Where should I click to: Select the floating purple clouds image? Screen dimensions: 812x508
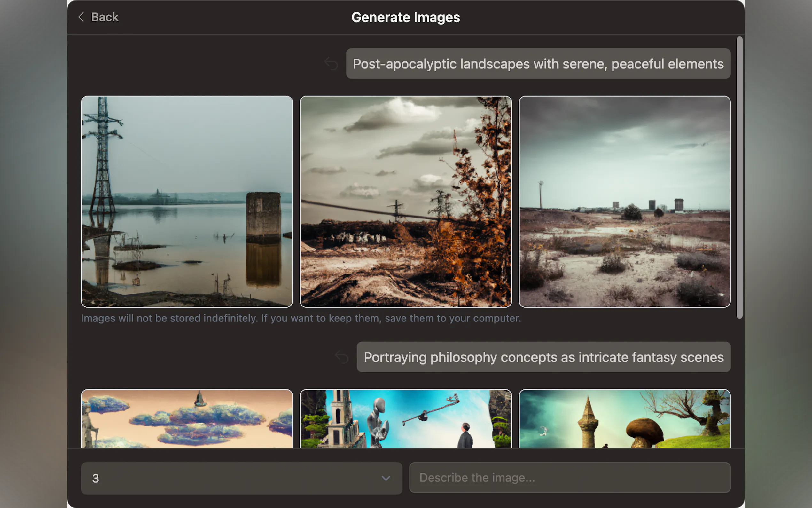coord(187,419)
